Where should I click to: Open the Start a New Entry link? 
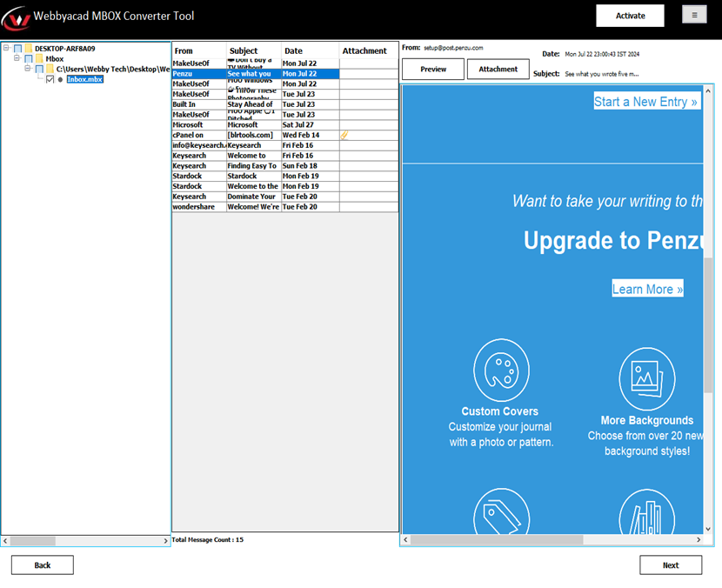pyautogui.click(x=646, y=101)
